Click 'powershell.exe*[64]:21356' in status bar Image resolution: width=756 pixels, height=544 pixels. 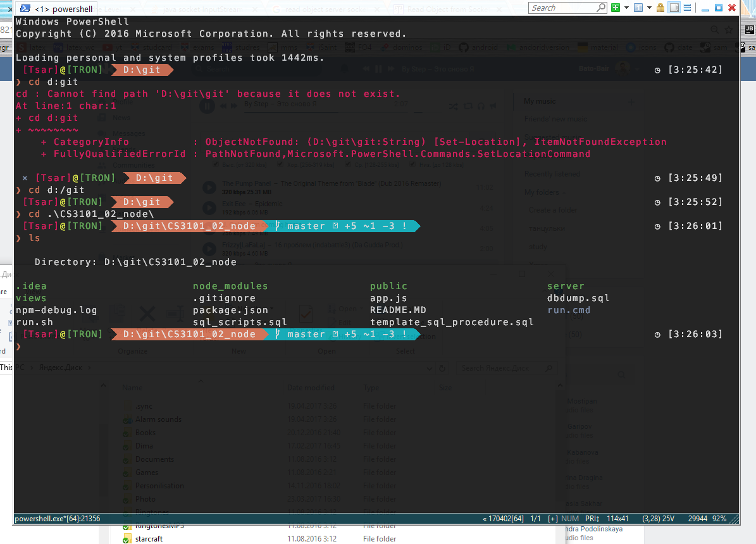tap(58, 519)
